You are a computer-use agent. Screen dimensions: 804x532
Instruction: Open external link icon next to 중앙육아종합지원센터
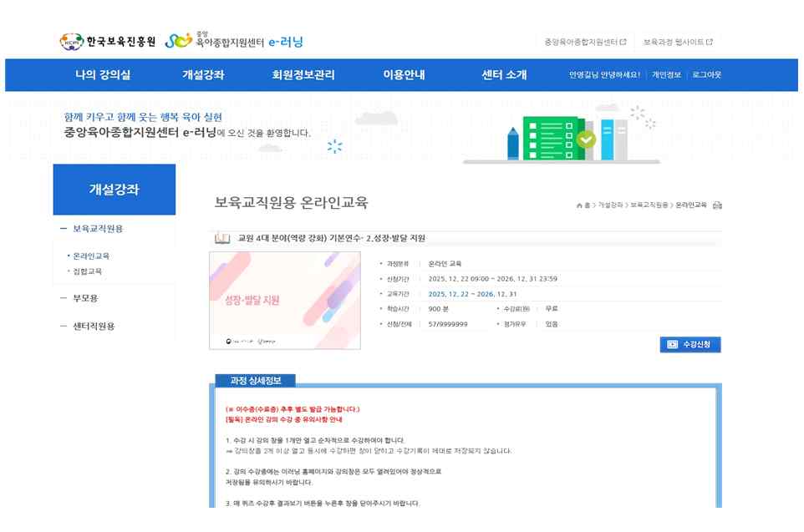click(x=623, y=42)
